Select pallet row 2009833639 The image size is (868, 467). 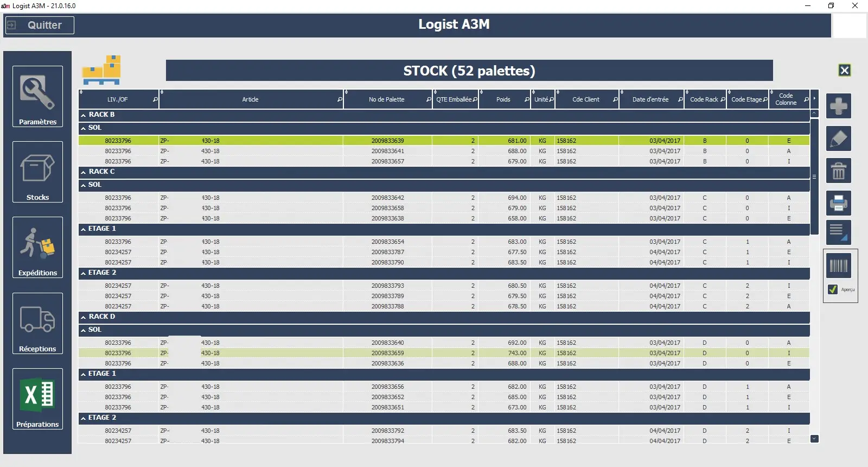click(x=444, y=141)
